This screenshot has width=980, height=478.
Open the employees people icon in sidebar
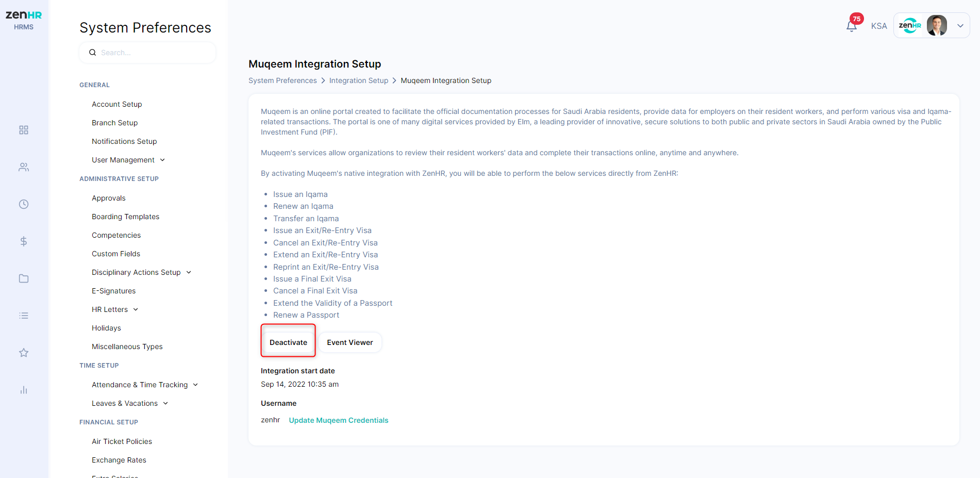click(x=24, y=167)
